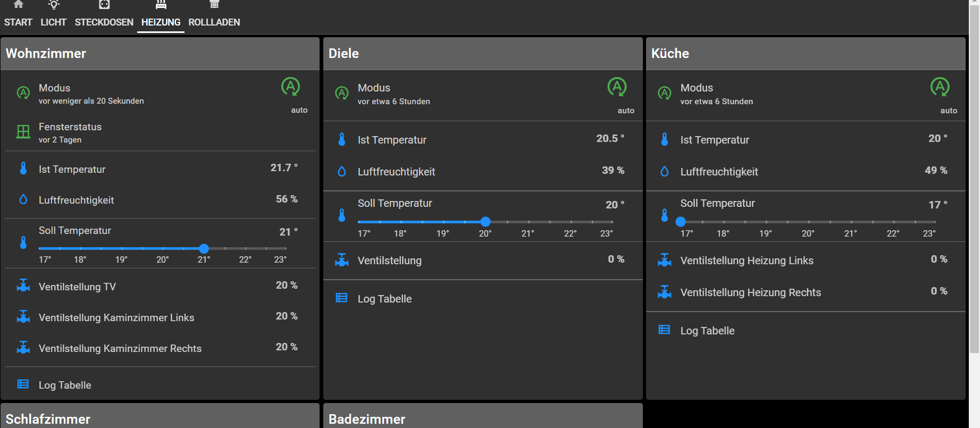Click the Schlafzimmer card header
The height and width of the screenshot is (428, 980).
(160, 416)
